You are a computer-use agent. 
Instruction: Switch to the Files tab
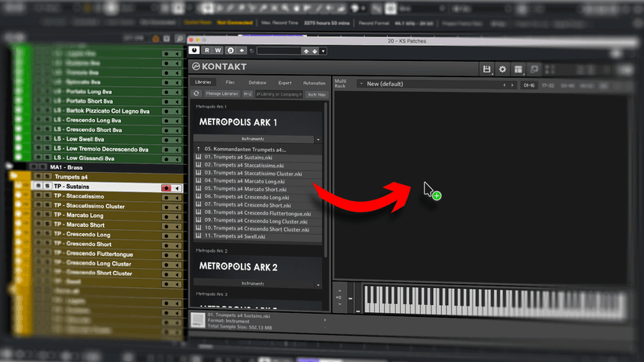[230, 83]
